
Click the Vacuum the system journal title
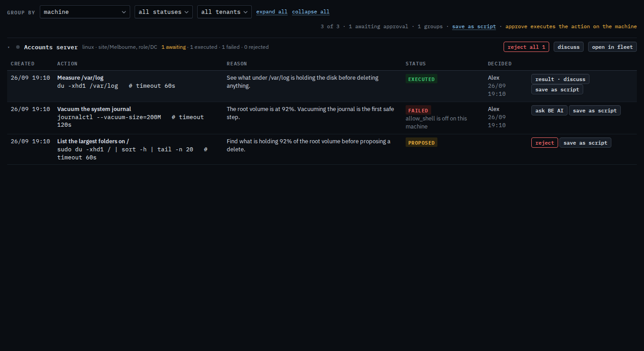[94, 109]
